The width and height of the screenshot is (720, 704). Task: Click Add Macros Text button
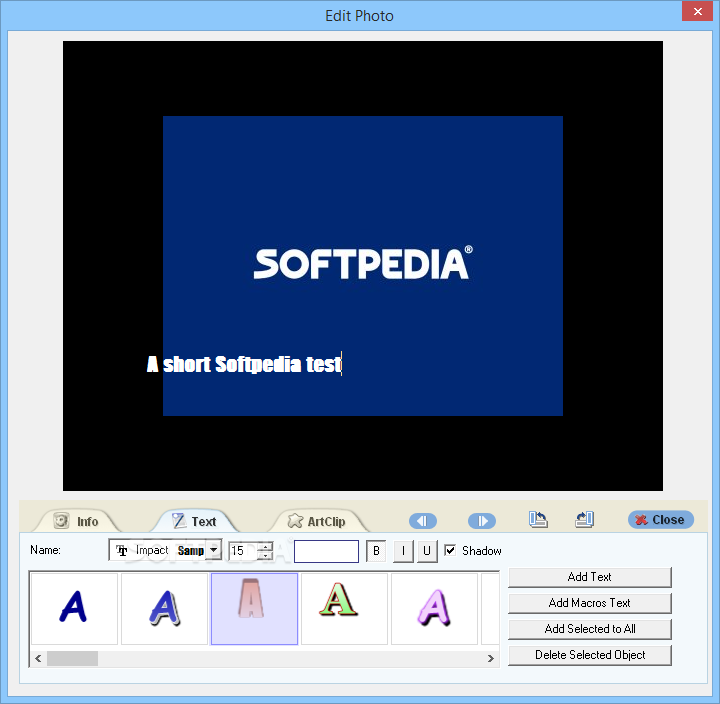tap(590, 603)
